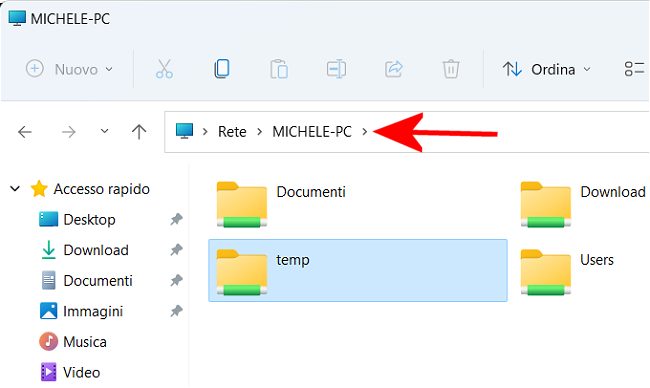Open Immagini in the sidebar

(x=82, y=311)
